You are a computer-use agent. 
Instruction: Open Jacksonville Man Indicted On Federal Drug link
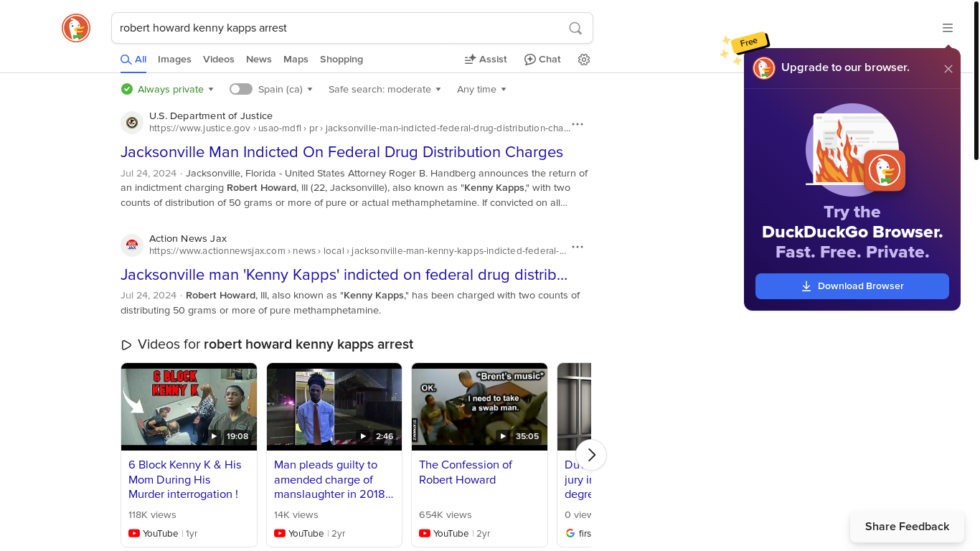tap(341, 152)
